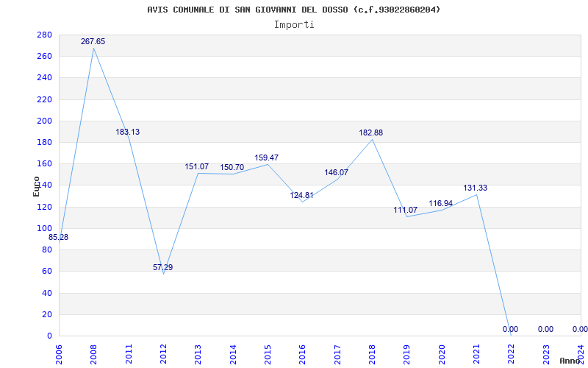Click the 2012 x-axis year label

tap(163, 355)
